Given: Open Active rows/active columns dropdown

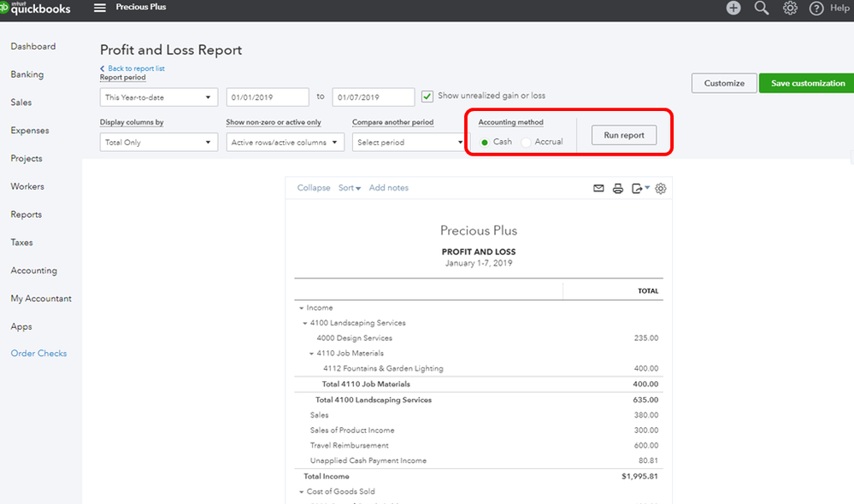Looking at the screenshot, I should click(x=285, y=142).
